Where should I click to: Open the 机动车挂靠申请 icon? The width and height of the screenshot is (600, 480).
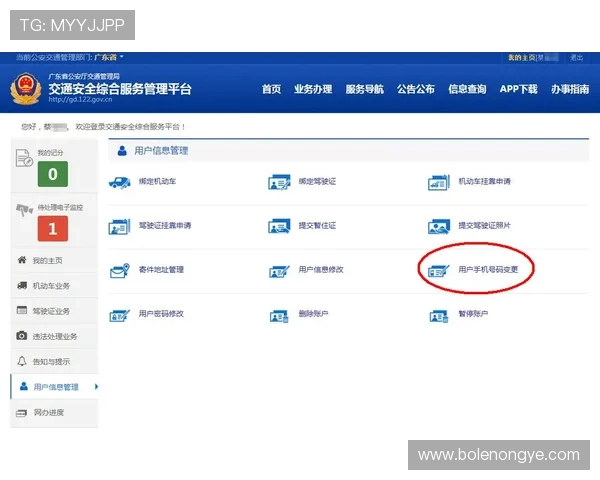pyautogui.click(x=439, y=182)
